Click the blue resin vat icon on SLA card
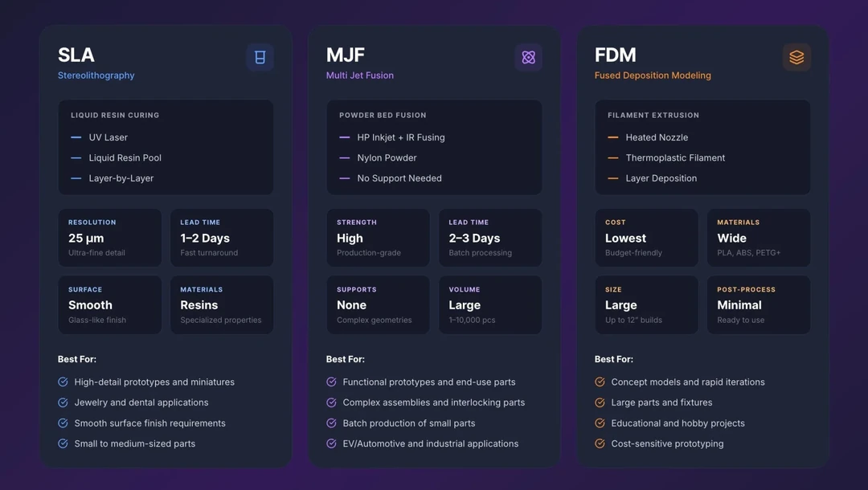Screen dimensions: 868x490 [x=260, y=57]
